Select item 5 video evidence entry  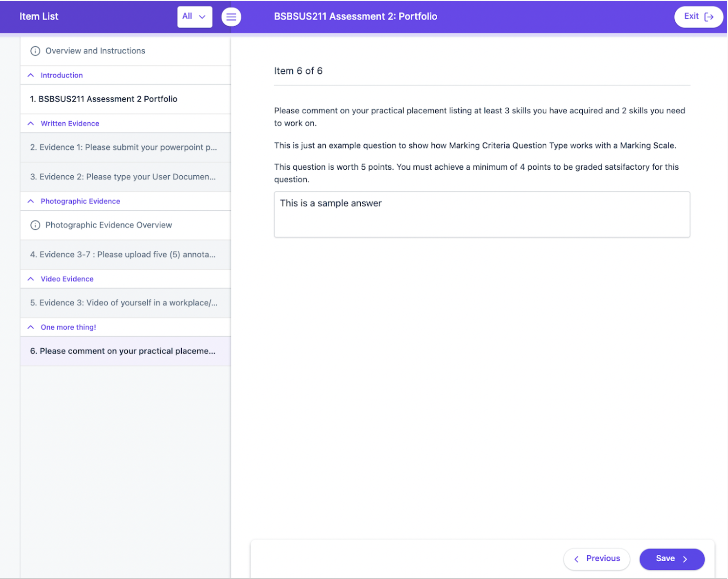[x=125, y=303]
